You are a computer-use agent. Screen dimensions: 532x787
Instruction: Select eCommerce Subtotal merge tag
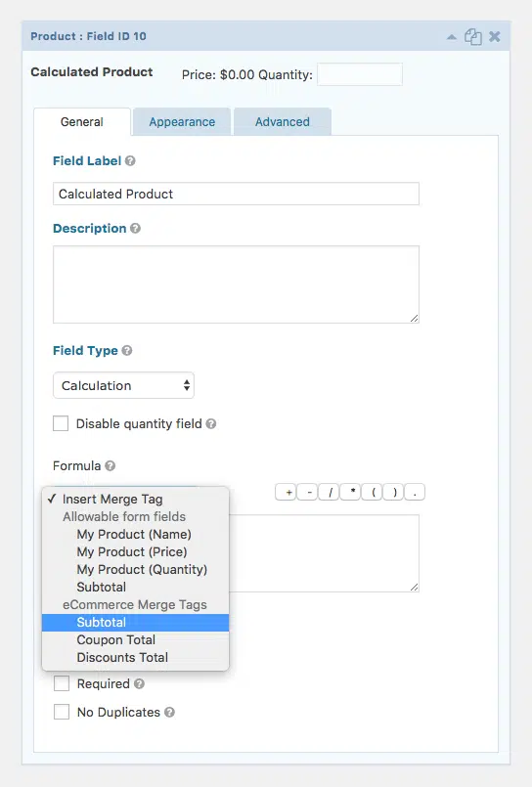(136, 623)
